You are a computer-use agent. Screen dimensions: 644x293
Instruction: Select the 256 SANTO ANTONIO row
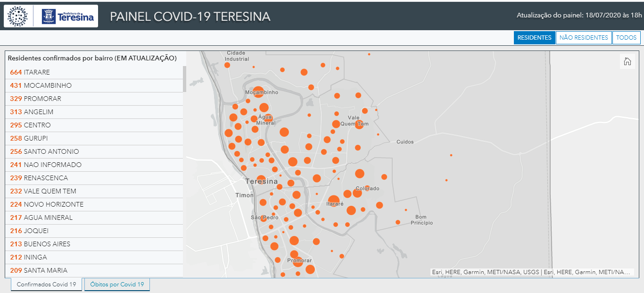[94, 151]
